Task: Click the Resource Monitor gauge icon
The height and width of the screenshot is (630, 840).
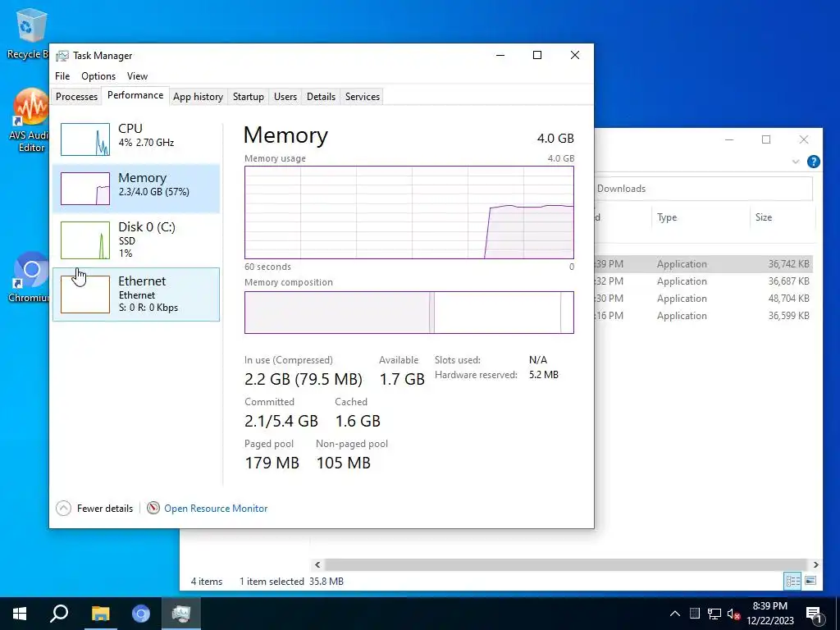Action: [x=153, y=508]
